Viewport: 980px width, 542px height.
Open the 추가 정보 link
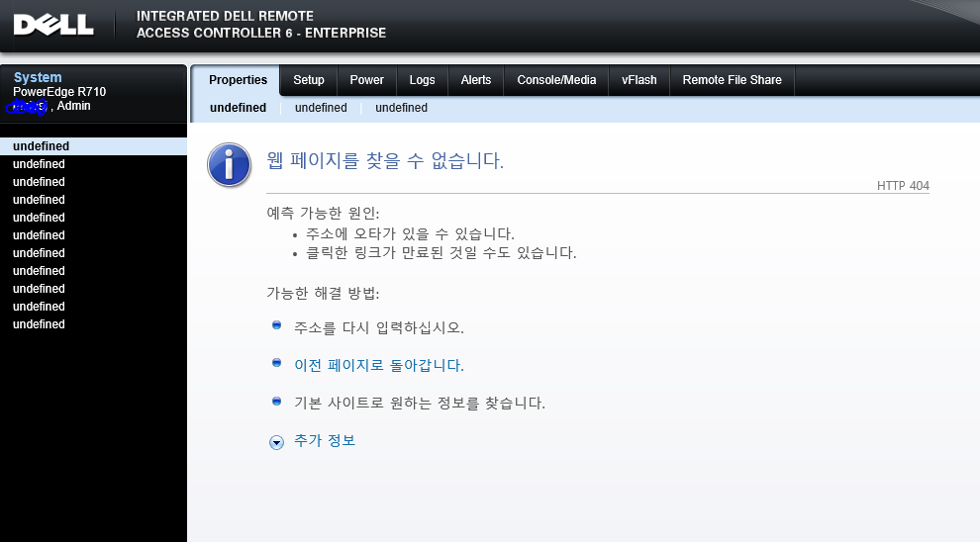pos(325,440)
